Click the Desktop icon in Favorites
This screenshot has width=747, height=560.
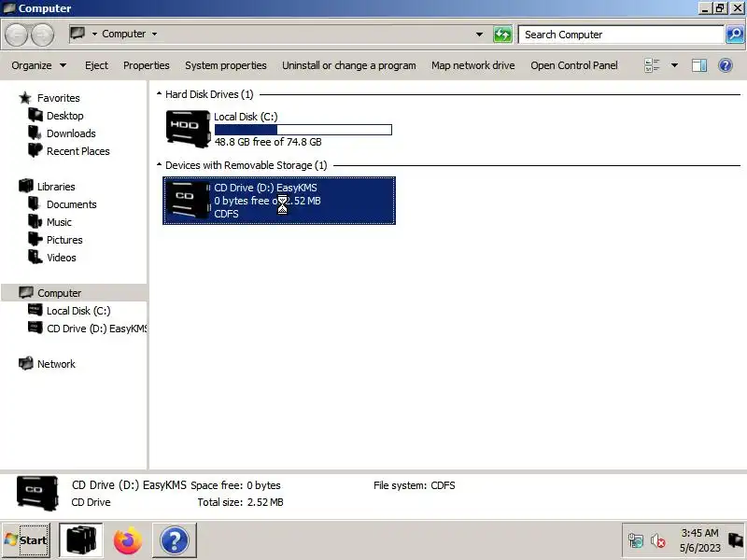(35, 115)
